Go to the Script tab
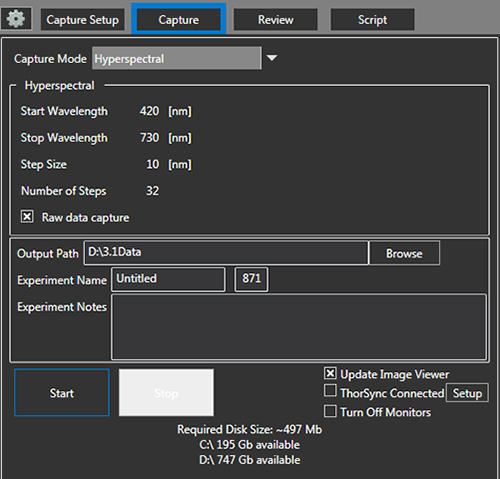Screen dimensions: 500x479 372,20
